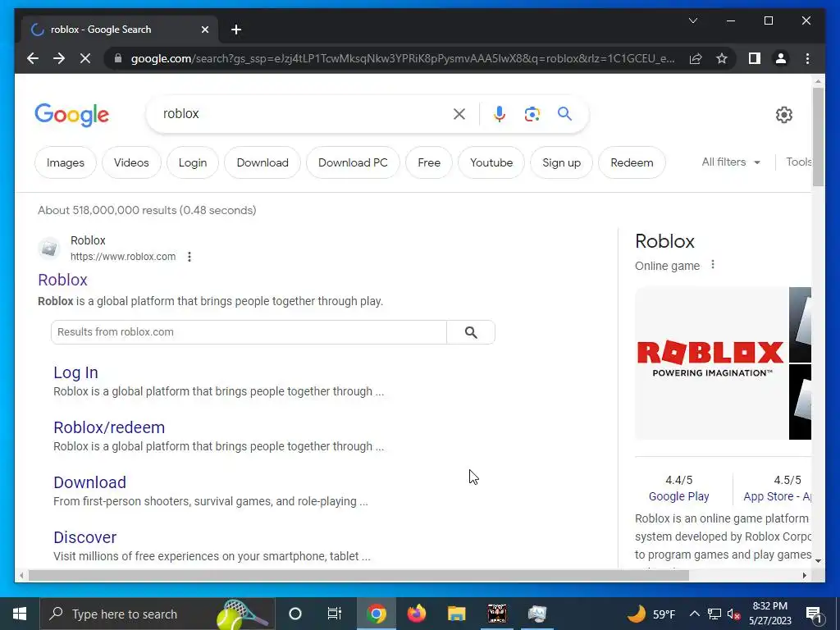Screen dimensions: 840x630
Task: Open Chrome side panel icon
Action: click(x=755, y=58)
